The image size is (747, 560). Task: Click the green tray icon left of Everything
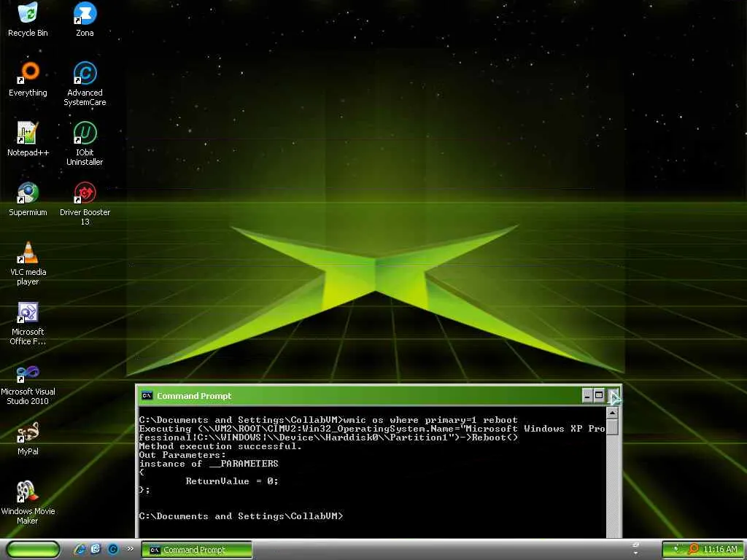tap(676, 549)
